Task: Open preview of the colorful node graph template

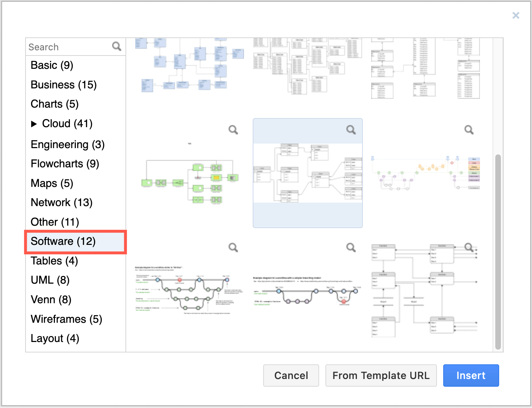Action: (469, 129)
